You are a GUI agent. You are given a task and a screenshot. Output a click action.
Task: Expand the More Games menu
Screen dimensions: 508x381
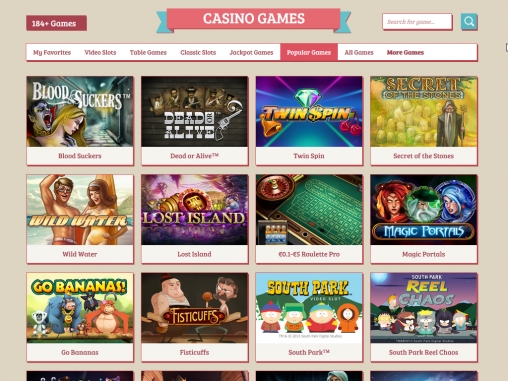point(405,52)
